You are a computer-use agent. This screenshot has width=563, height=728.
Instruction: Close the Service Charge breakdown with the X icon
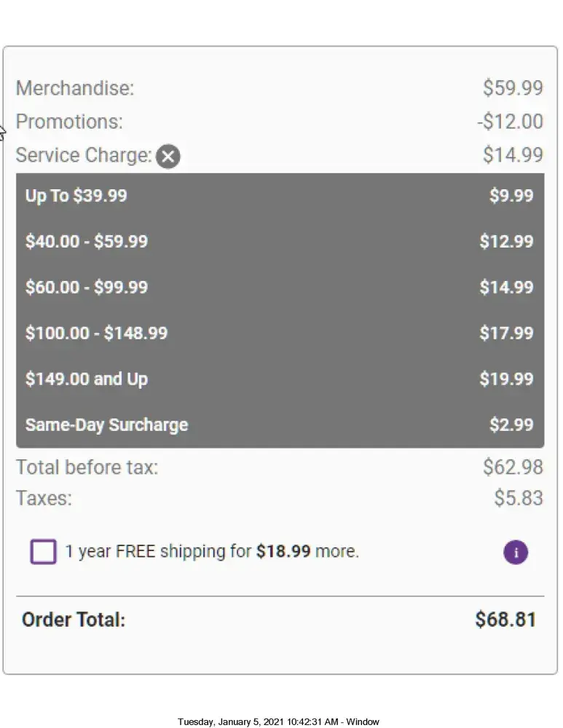[168, 156]
